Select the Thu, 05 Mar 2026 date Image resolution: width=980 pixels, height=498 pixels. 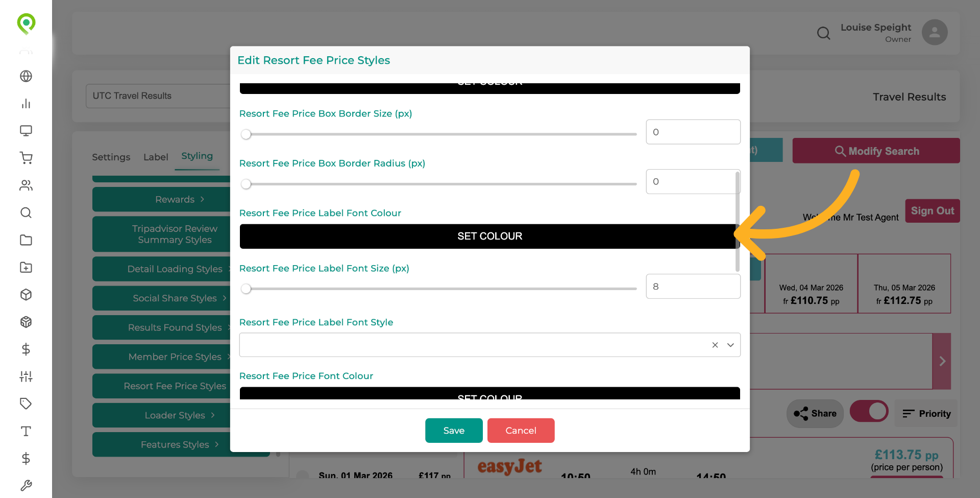point(904,284)
